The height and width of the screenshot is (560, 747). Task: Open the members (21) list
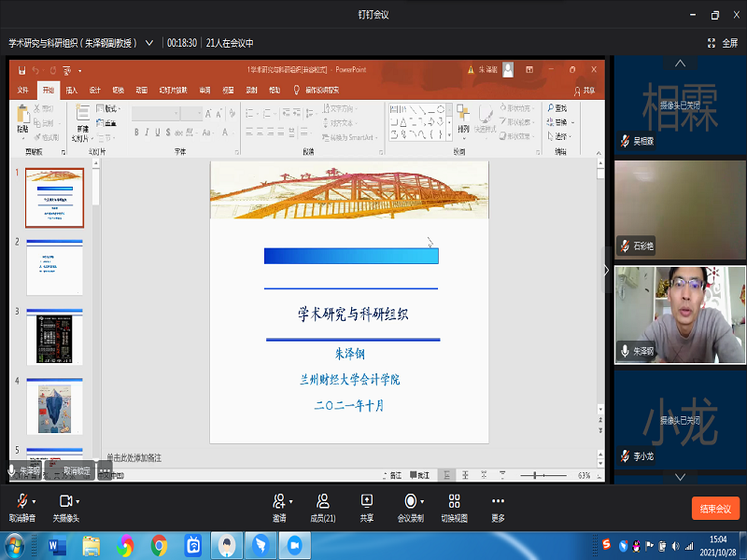pyautogui.click(x=322, y=502)
